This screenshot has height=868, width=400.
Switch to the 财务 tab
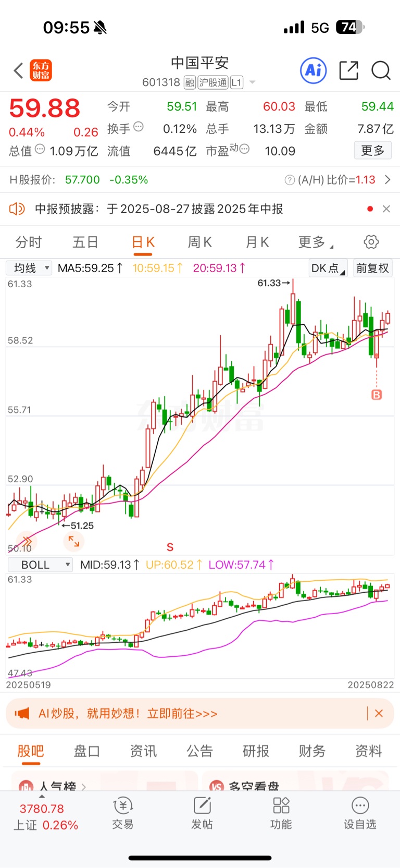[x=312, y=751]
